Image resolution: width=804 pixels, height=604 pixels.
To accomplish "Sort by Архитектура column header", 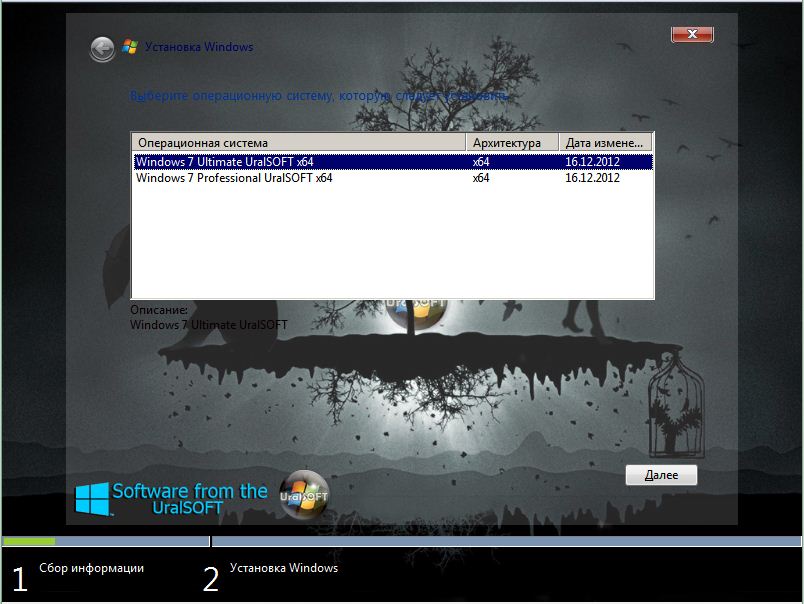I will coord(512,143).
